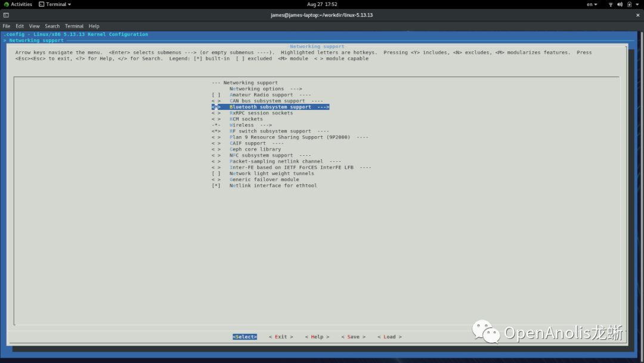Image resolution: width=644 pixels, height=363 pixels.
Task: Toggle Generic failover module option
Action: click(x=216, y=180)
